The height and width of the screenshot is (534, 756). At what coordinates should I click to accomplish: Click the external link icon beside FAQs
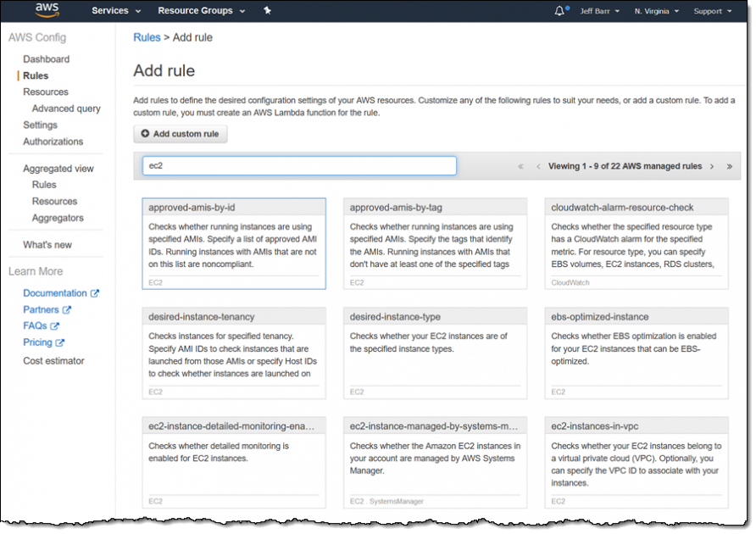[x=55, y=326]
